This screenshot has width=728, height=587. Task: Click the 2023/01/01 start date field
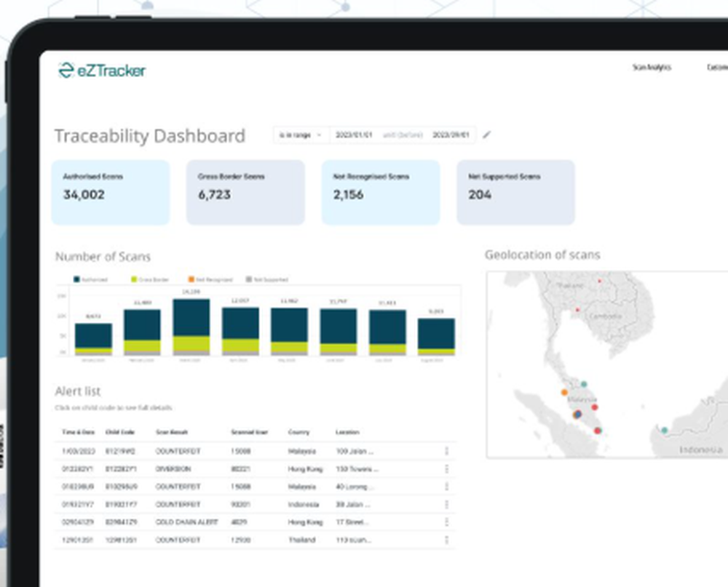click(354, 135)
